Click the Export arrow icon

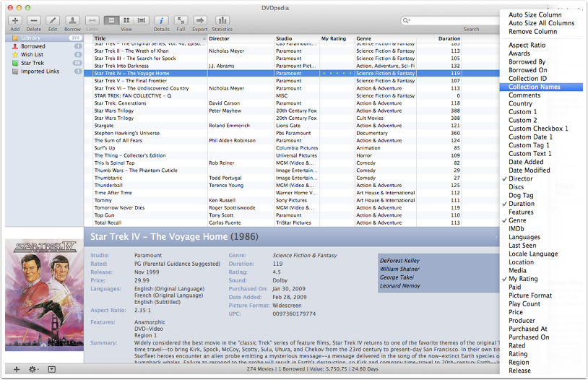point(200,20)
